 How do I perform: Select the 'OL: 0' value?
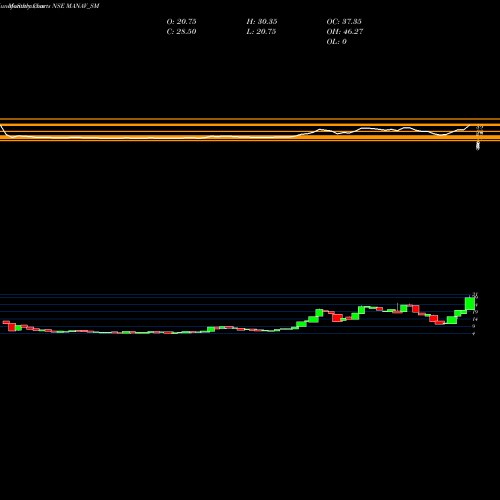point(336,42)
